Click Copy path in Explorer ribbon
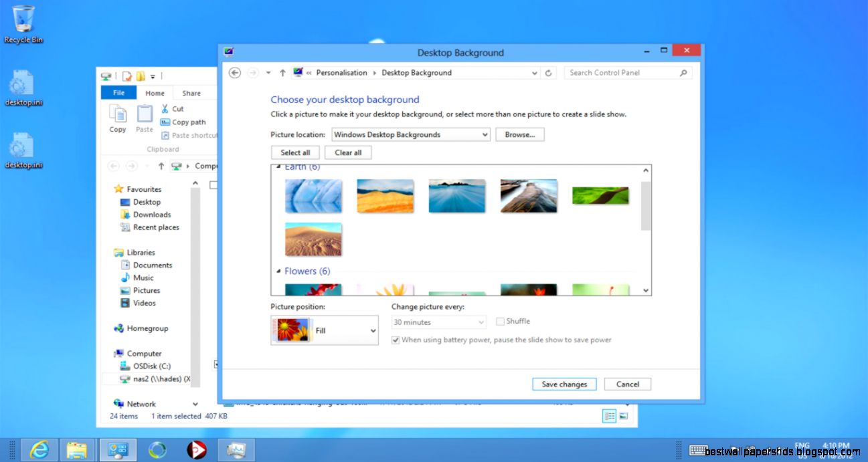The height and width of the screenshot is (462, 868). 183,122
